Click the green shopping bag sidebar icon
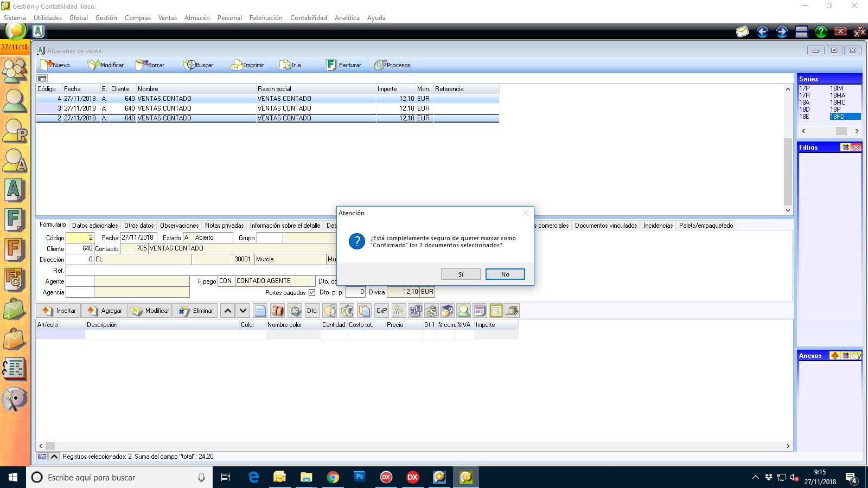Screen dimensions: 868x488 pos(15,310)
